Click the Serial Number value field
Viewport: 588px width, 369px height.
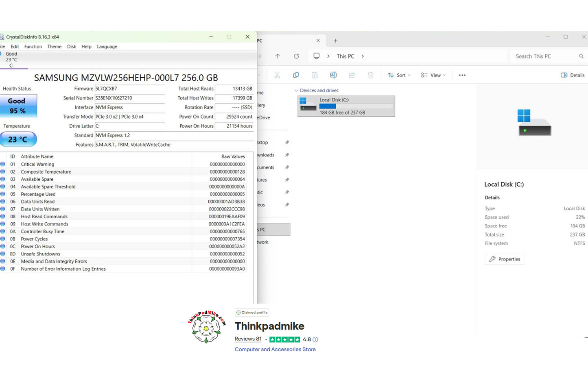click(129, 98)
